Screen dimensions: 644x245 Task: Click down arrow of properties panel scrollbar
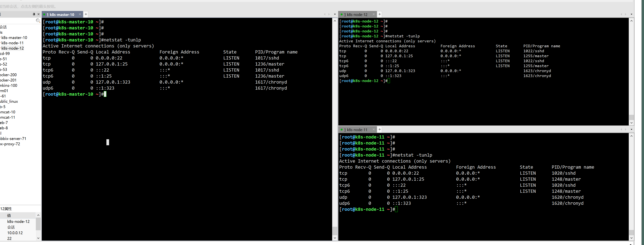[38, 238]
